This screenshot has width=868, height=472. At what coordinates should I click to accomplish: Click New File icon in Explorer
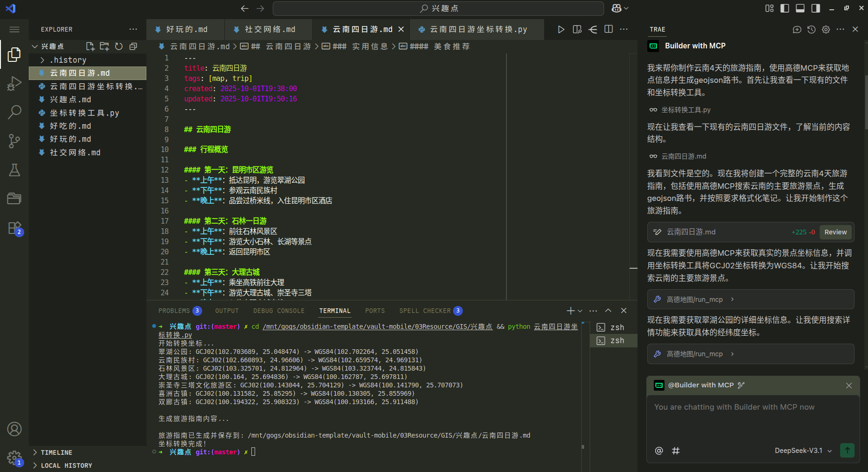[x=90, y=47]
